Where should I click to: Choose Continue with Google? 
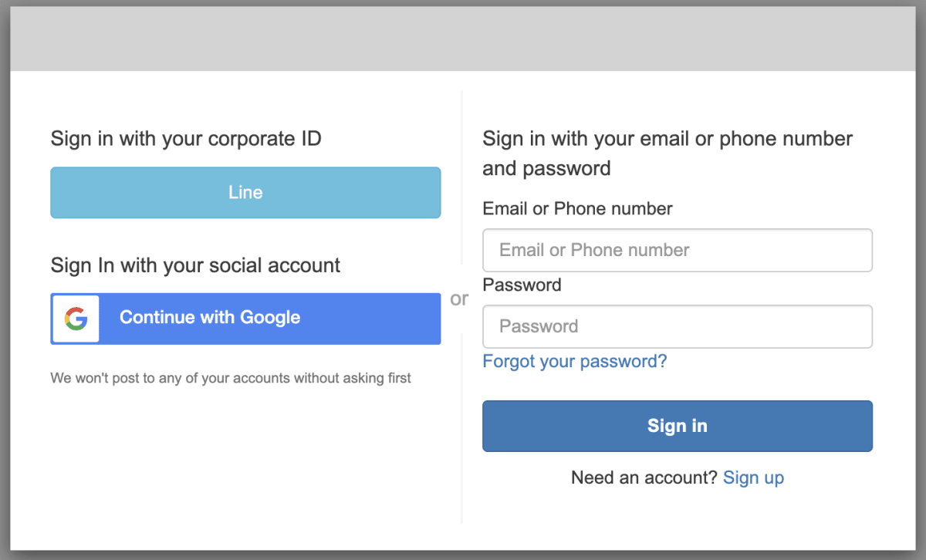pyautogui.click(x=245, y=319)
